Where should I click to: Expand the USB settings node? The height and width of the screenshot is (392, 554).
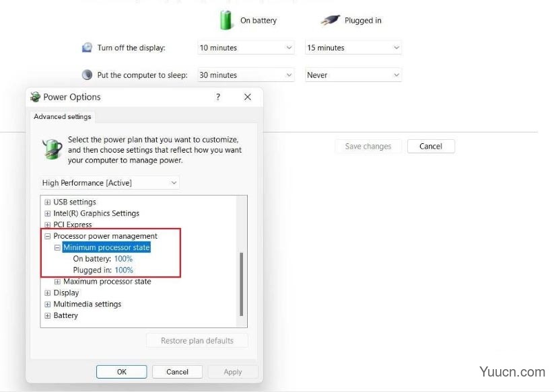[47, 202]
